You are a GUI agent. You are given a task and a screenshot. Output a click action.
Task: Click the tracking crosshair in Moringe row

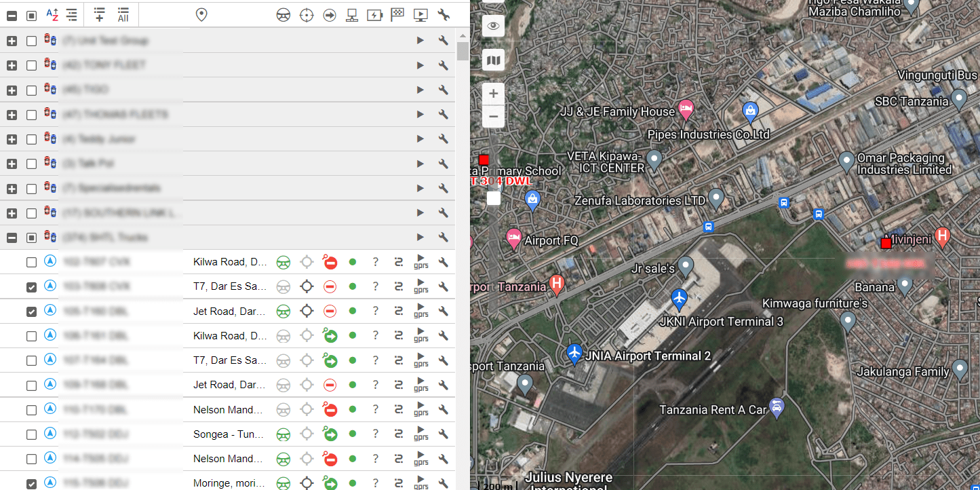click(307, 483)
